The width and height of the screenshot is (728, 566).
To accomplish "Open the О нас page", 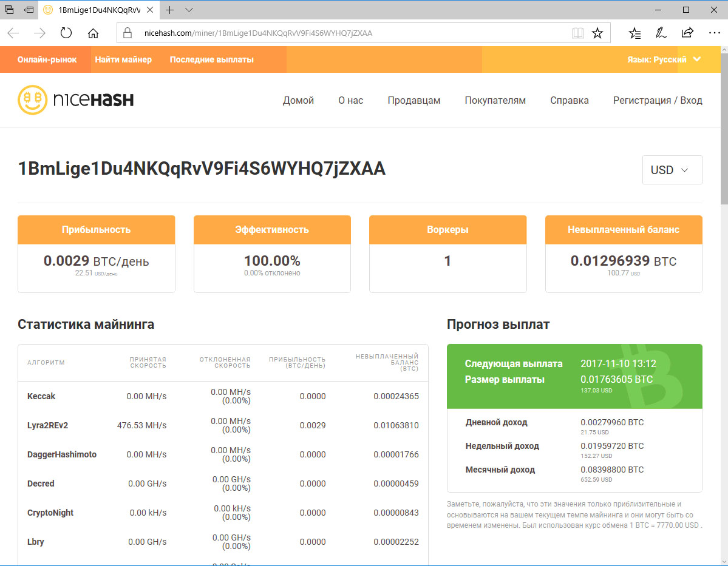I will coord(350,100).
